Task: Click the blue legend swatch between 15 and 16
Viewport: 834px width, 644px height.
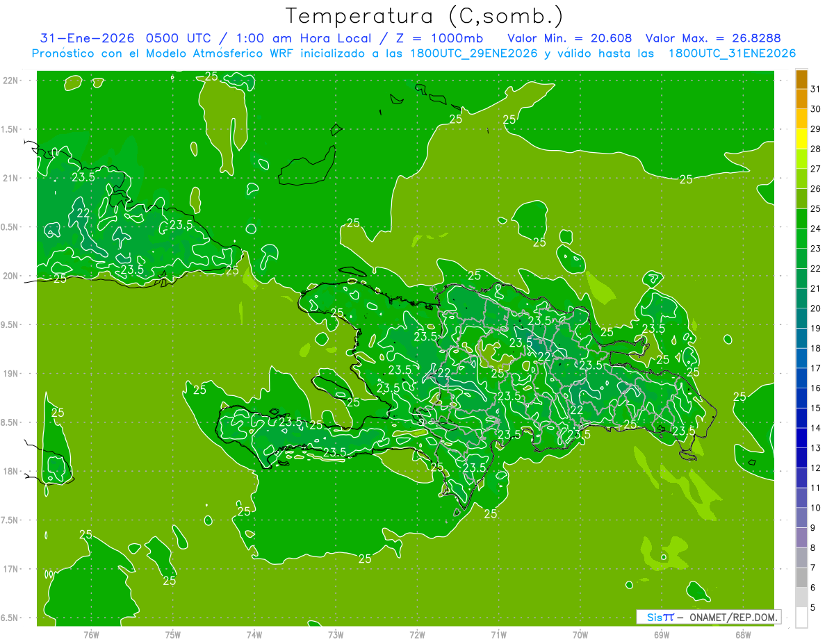Action: click(802, 398)
